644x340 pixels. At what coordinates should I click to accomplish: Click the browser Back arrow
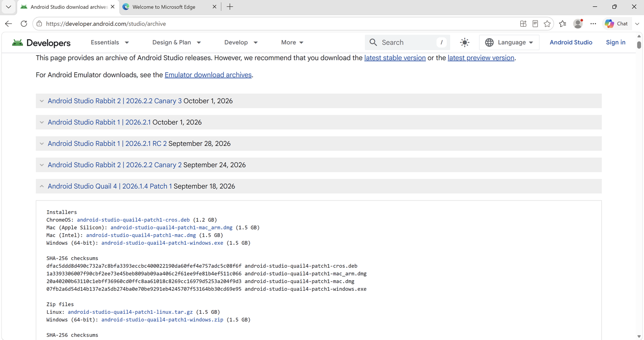pos(8,23)
